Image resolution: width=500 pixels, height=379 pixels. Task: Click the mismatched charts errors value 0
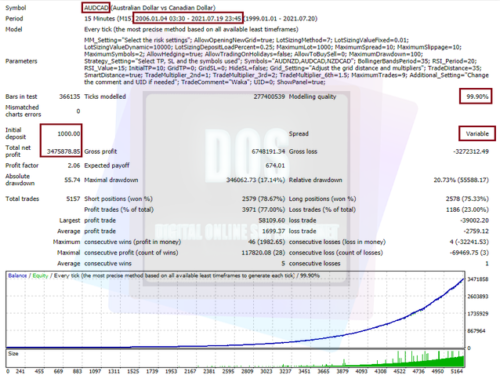[78, 111]
